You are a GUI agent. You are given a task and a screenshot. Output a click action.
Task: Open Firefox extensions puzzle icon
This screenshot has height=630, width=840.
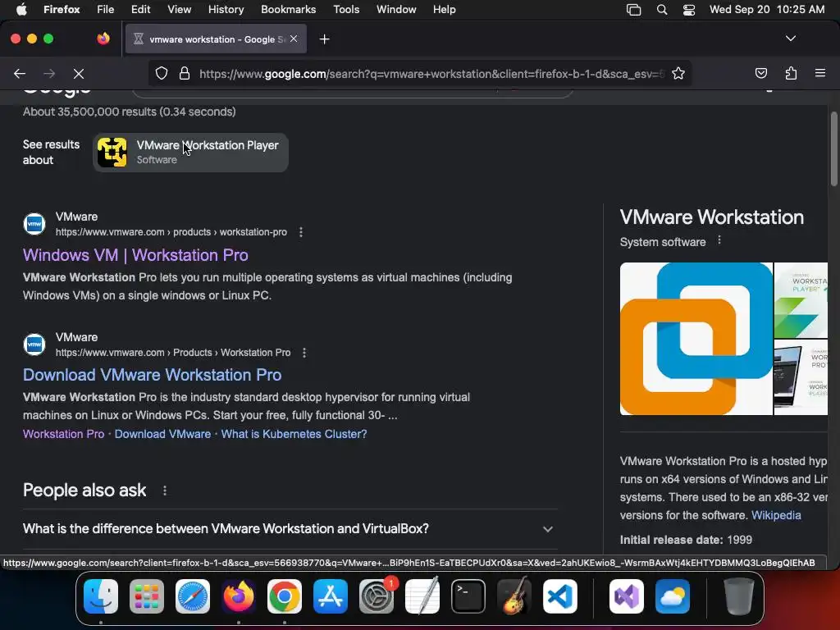pyautogui.click(x=791, y=73)
